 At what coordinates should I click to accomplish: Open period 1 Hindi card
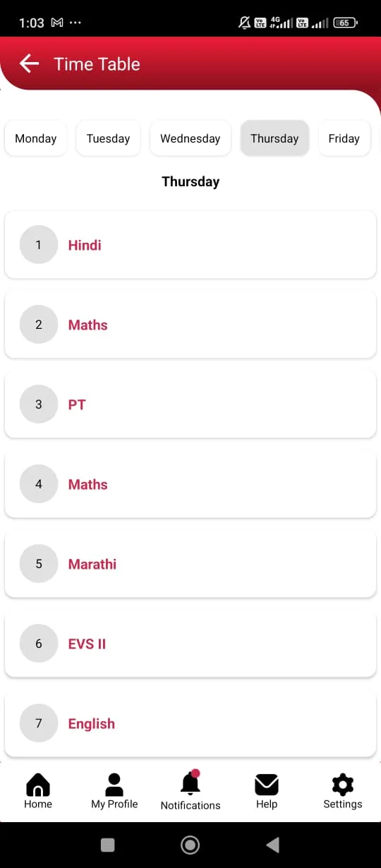pyautogui.click(x=190, y=245)
